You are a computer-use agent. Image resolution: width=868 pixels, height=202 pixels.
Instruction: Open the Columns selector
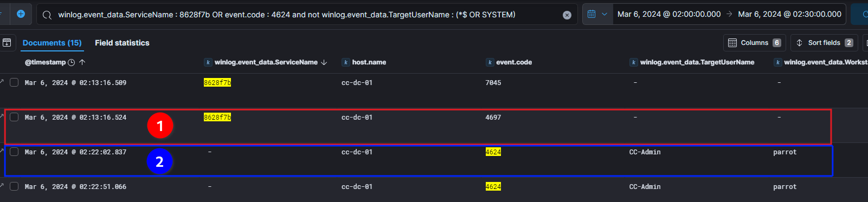pyautogui.click(x=755, y=43)
